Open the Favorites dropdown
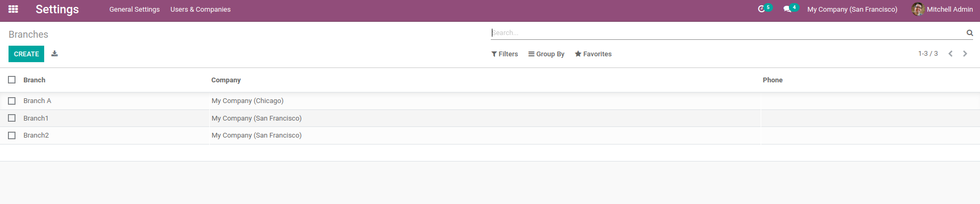This screenshot has height=204, width=980. (593, 54)
